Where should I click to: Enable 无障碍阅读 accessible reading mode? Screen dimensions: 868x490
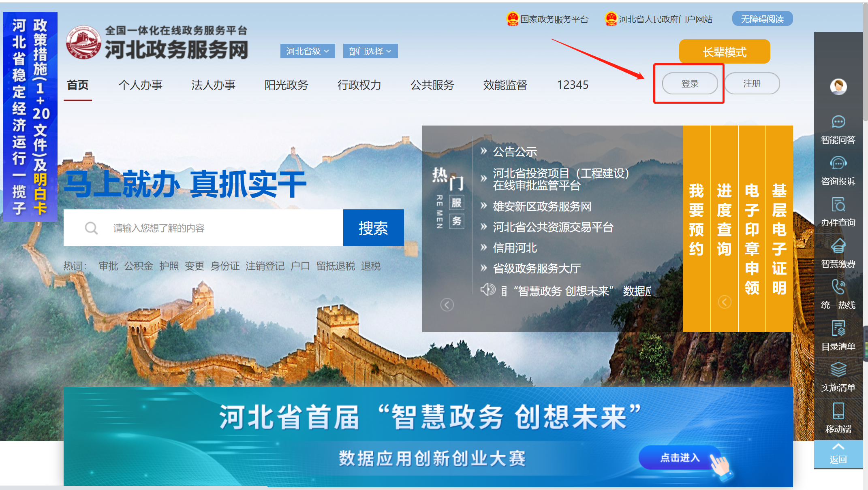pyautogui.click(x=762, y=19)
